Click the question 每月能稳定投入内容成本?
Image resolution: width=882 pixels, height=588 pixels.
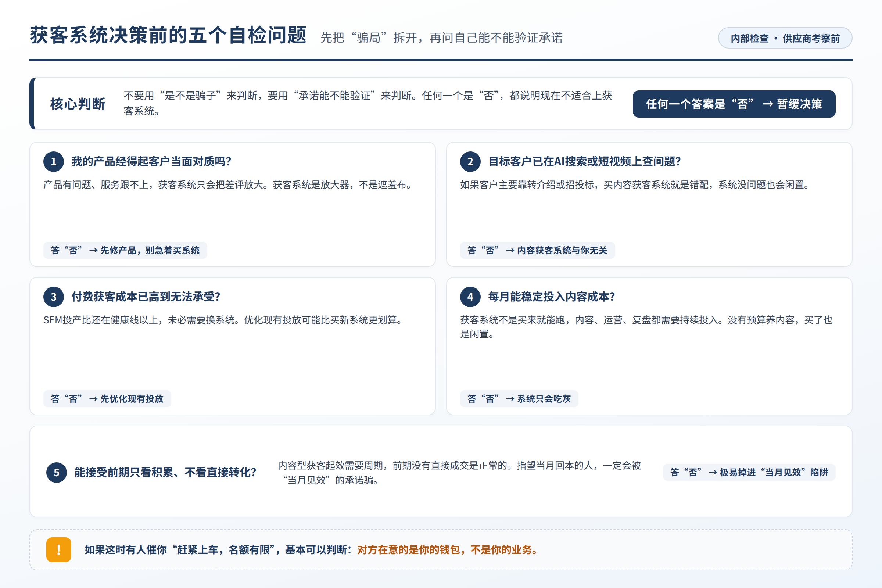[552, 297]
